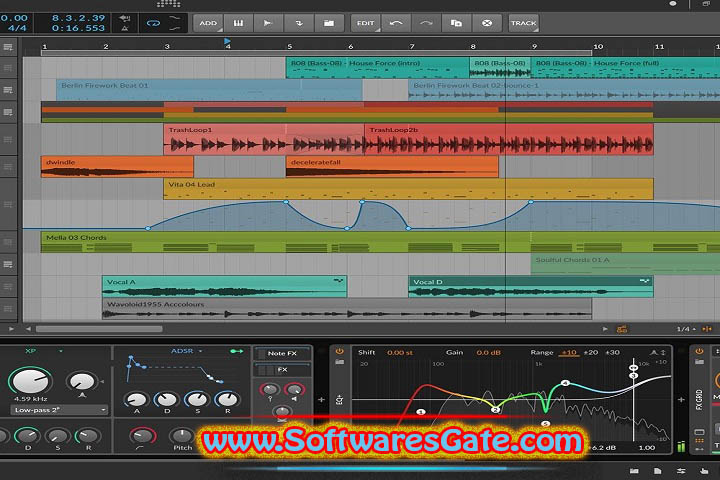Click the Gain value 0.0 dB
Viewport: 720px width, 480px height.
[489, 352]
